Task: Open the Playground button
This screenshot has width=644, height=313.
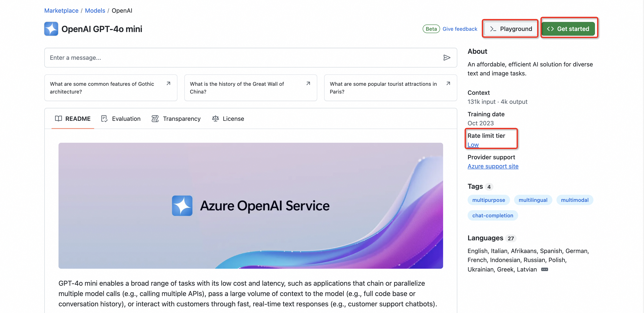Action: click(x=510, y=29)
